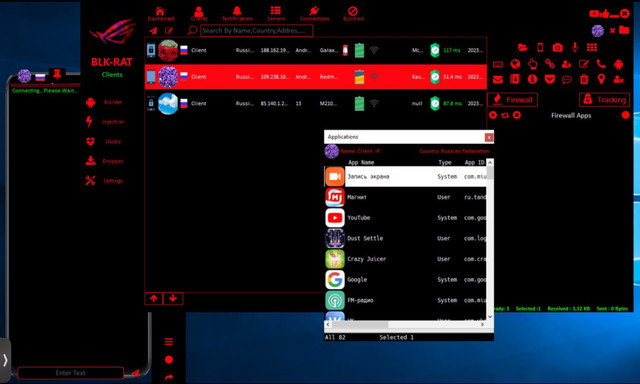Screen dimensions: 640x384
Task: Click the globe icon in tools panel
Action: point(516,64)
